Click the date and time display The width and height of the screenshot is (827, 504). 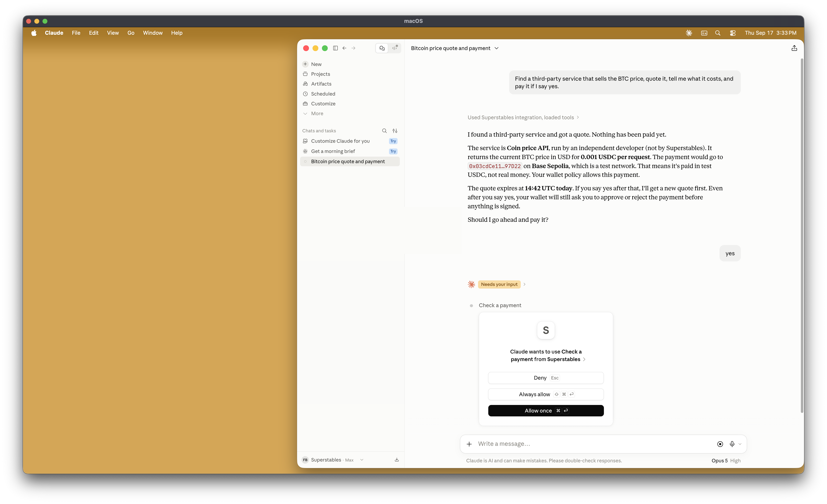click(x=770, y=32)
